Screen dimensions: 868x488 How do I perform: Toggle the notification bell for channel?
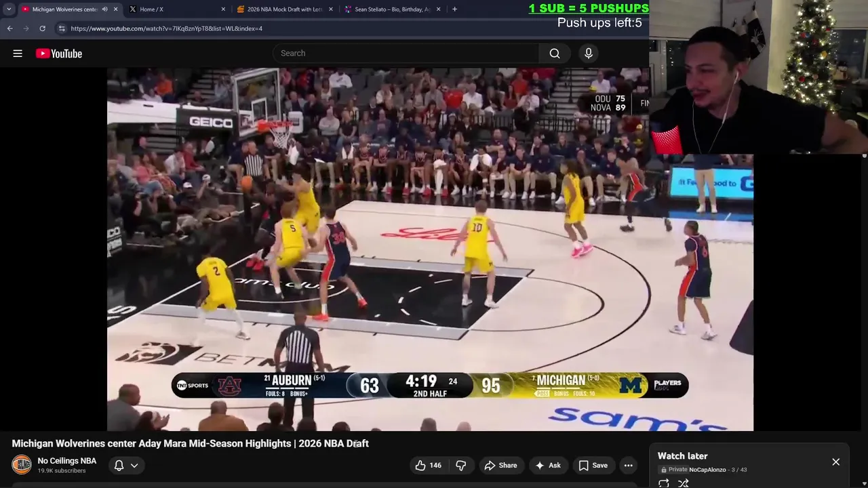(x=119, y=465)
